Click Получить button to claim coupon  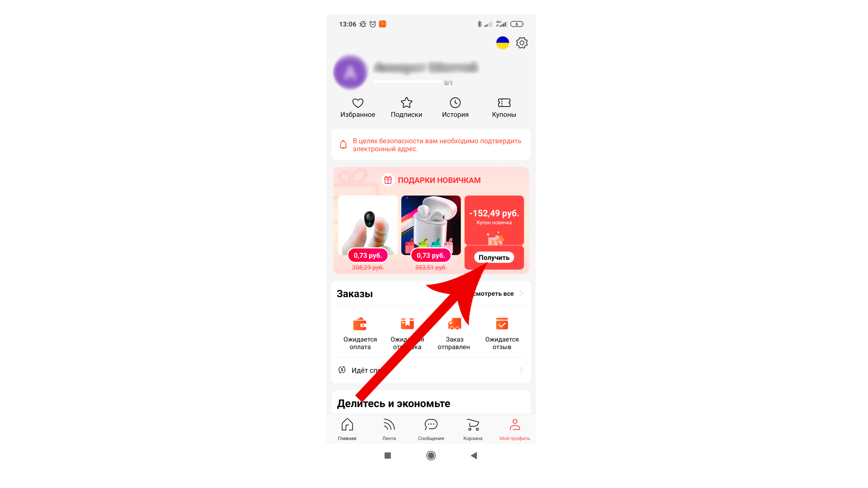pyautogui.click(x=494, y=258)
